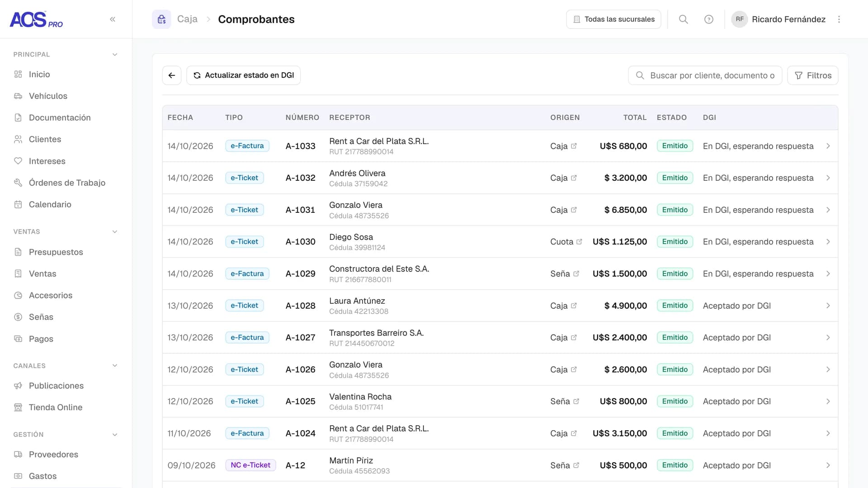Click the Intereses heart icon
The height and width of the screenshot is (488, 868).
point(18,161)
